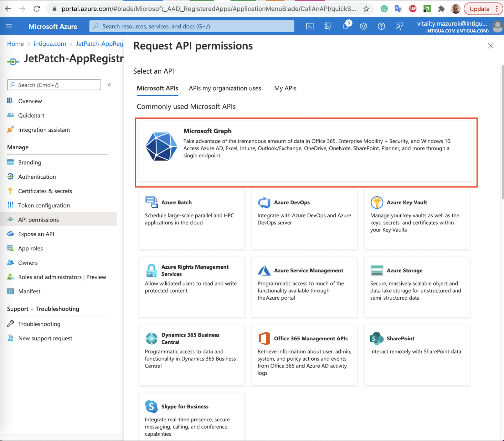This screenshot has width=504, height=441.
Task: Choose the Azure Key Vault card
Action: tap(417, 219)
